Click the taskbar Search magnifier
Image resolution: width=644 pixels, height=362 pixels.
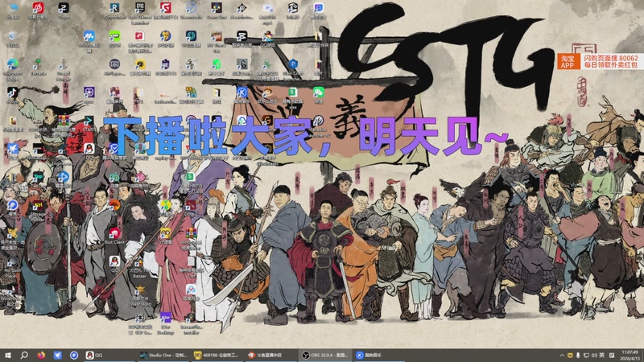(24, 355)
